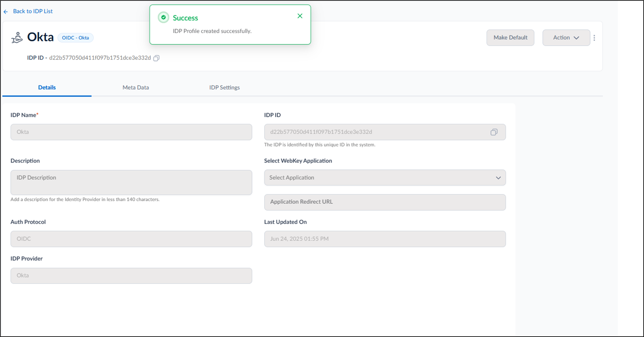Switch to the Meta Data tab
The image size is (644, 337).
click(x=136, y=87)
